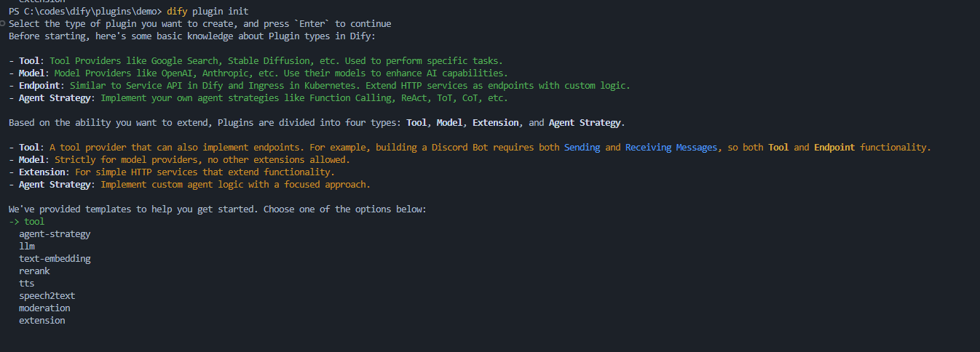This screenshot has width=980, height=352.
Task: Click the "Model" heading for "Strictly for model providers"
Action: tap(34, 160)
